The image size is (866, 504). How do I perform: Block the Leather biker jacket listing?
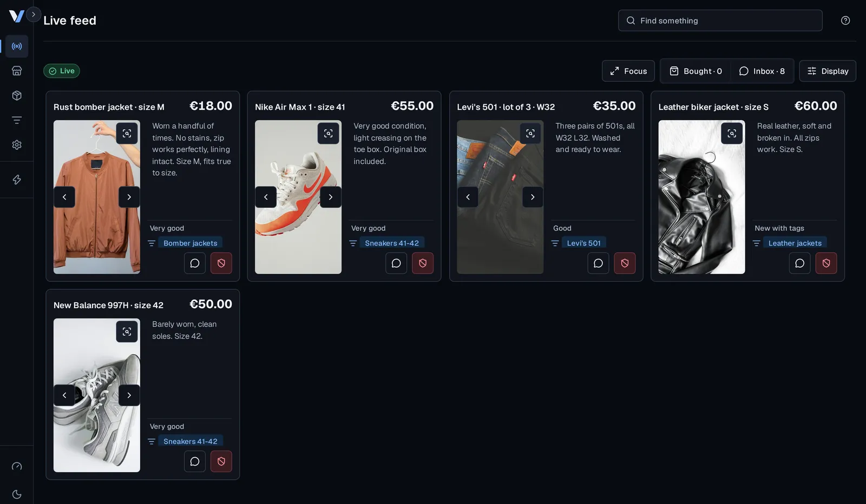tap(826, 263)
